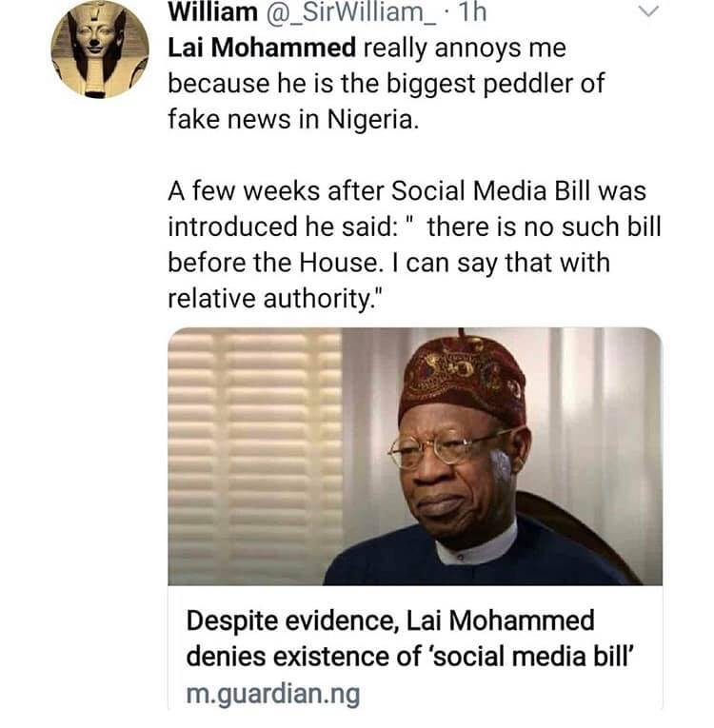
Task: Open the article preview photo
Action: pos(415,457)
